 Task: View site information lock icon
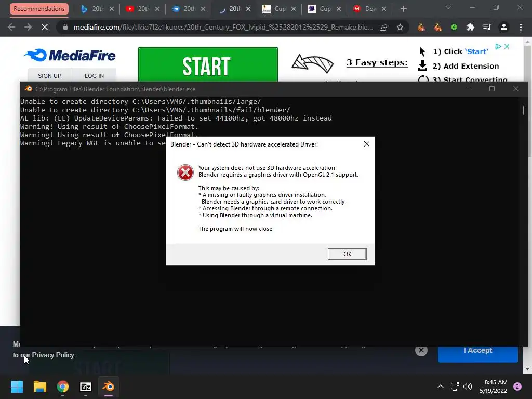coord(65,27)
